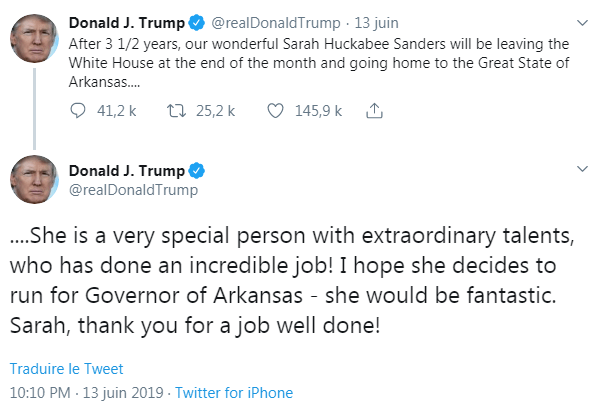View the 25,2 k retweets count

[215, 113]
